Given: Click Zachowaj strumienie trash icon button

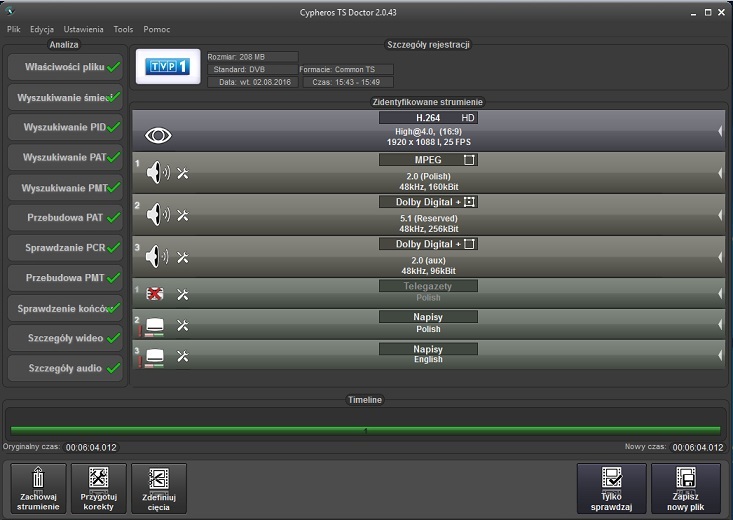Looking at the screenshot, I should tap(39, 488).
